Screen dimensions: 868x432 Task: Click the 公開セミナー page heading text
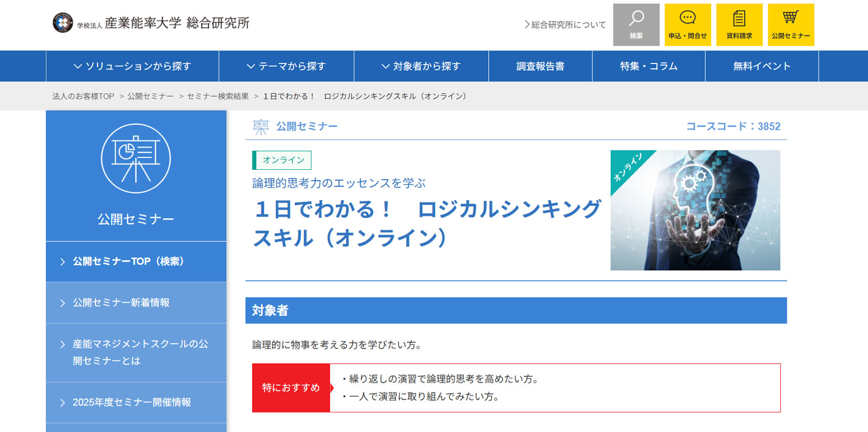307,126
